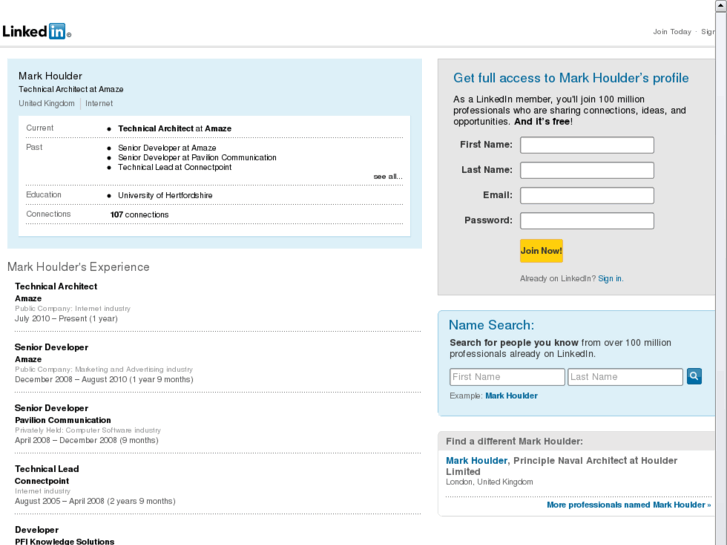Open the Example Mark Houlder link
The image size is (727, 545).
[x=511, y=396]
